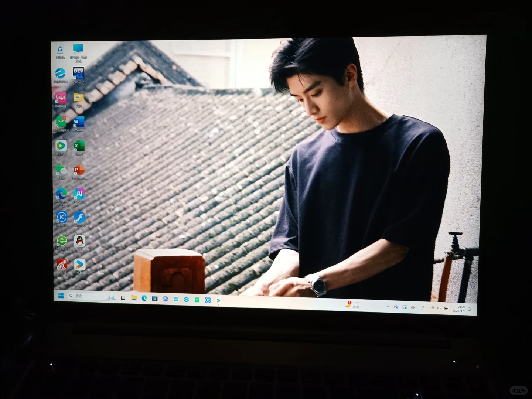This screenshot has width=532, height=399.
Task: Open the clock showing 21:28
Action: point(459,309)
